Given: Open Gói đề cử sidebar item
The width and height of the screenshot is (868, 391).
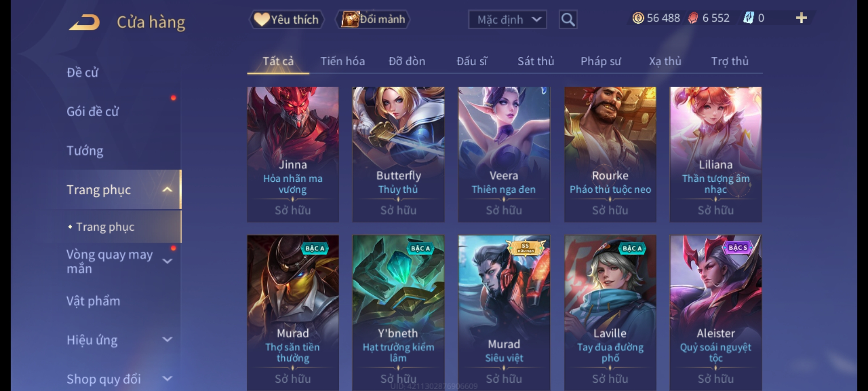Looking at the screenshot, I should [93, 111].
